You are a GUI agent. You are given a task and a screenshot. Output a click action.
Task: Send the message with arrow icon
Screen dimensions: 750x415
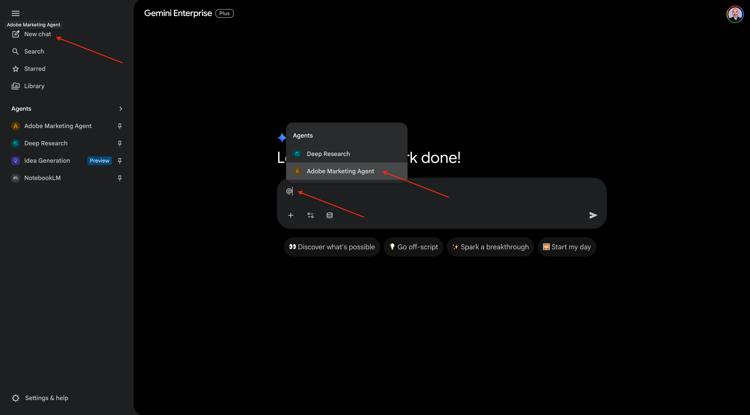pyautogui.click(x=593, y=216)
